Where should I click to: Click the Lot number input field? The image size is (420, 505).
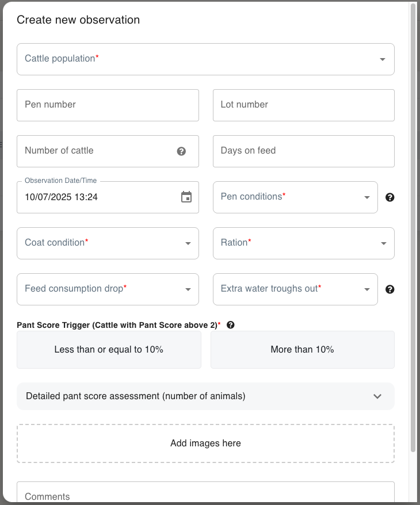[303, 105]
